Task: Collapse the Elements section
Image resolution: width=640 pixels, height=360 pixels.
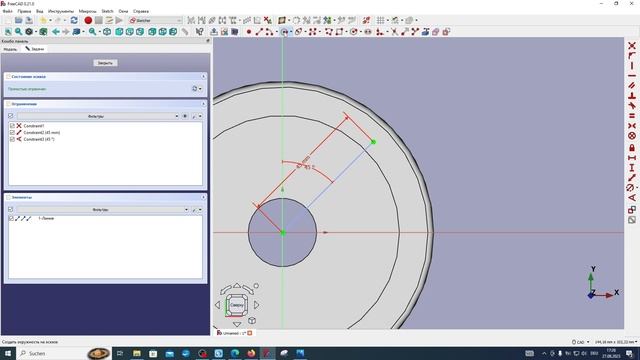Action: click(203, 197)
